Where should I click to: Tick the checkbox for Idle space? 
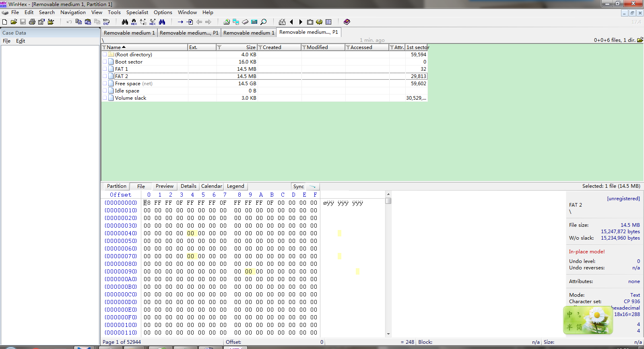[105, 90]
